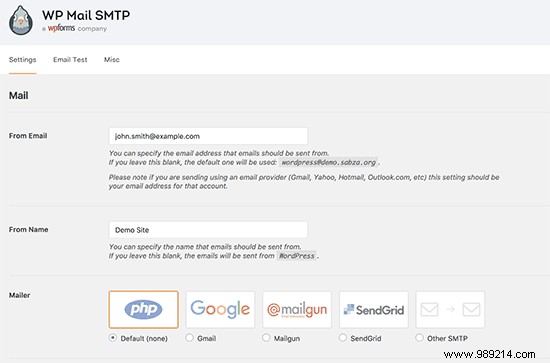Select the SendGrid radio button
The height and width of the screenshot is (363, 550).
point(343,338)
